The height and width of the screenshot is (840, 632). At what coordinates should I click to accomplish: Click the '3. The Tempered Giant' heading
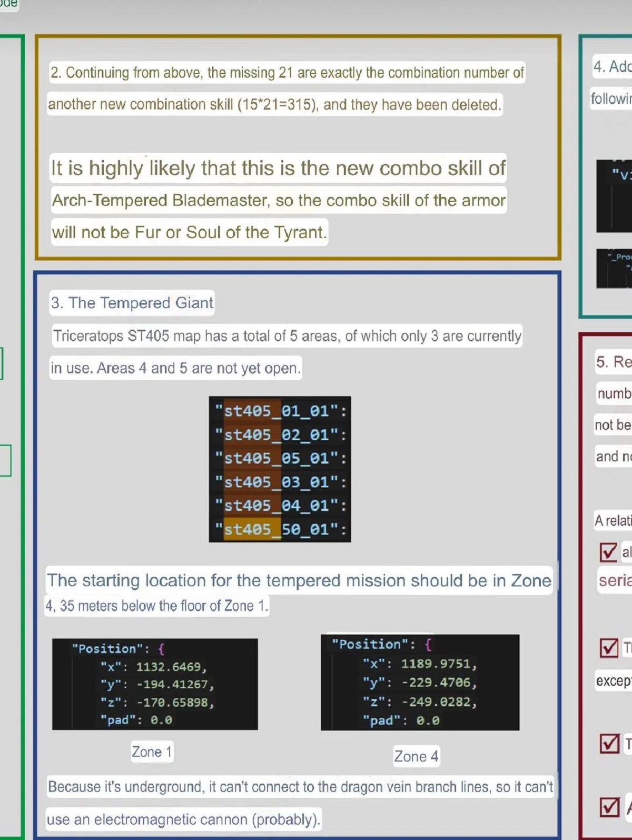click(132, 303)
